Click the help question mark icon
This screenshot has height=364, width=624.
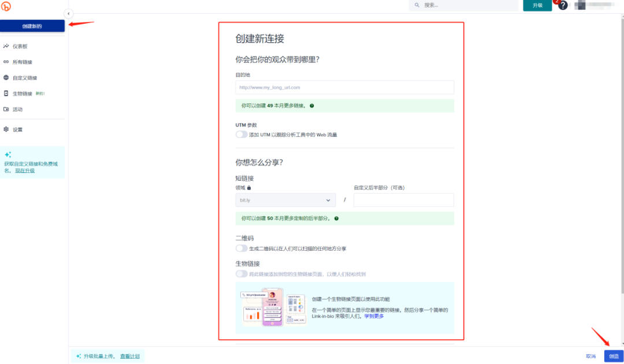click(x=563, y=5)
